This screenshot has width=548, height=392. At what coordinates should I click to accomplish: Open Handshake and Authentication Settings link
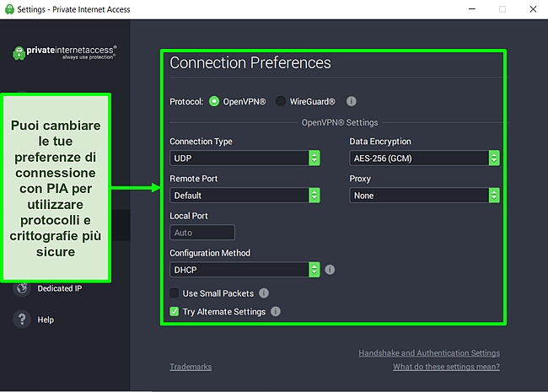[x=428, y=353]
